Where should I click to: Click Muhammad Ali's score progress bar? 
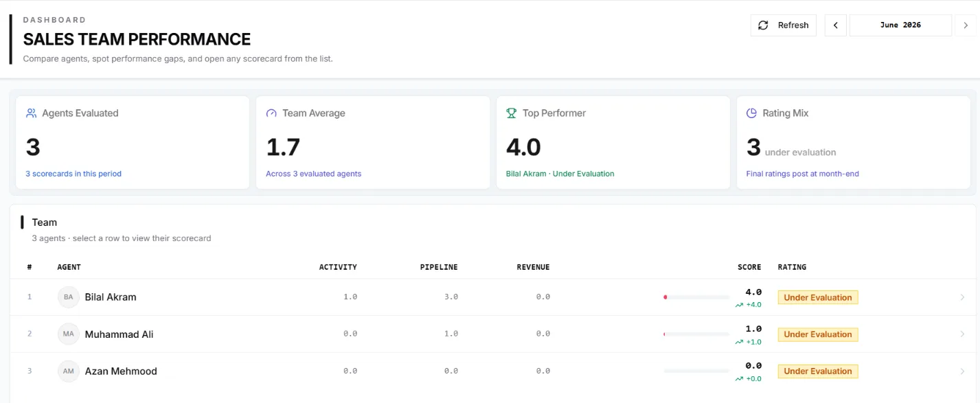click(x=696, y=334)
